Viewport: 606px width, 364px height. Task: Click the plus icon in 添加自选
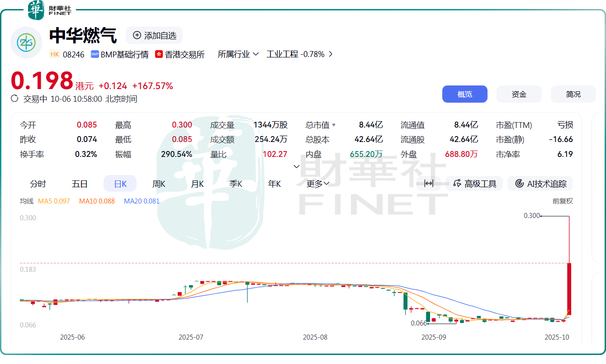[x=137, y=35]
